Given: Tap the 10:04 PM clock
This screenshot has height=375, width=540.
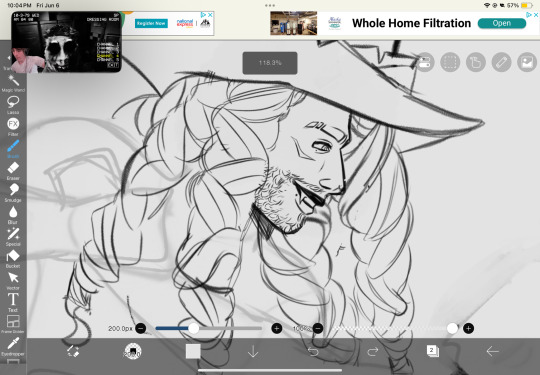Looking at the screenshot, I should [x=19, y=6].
